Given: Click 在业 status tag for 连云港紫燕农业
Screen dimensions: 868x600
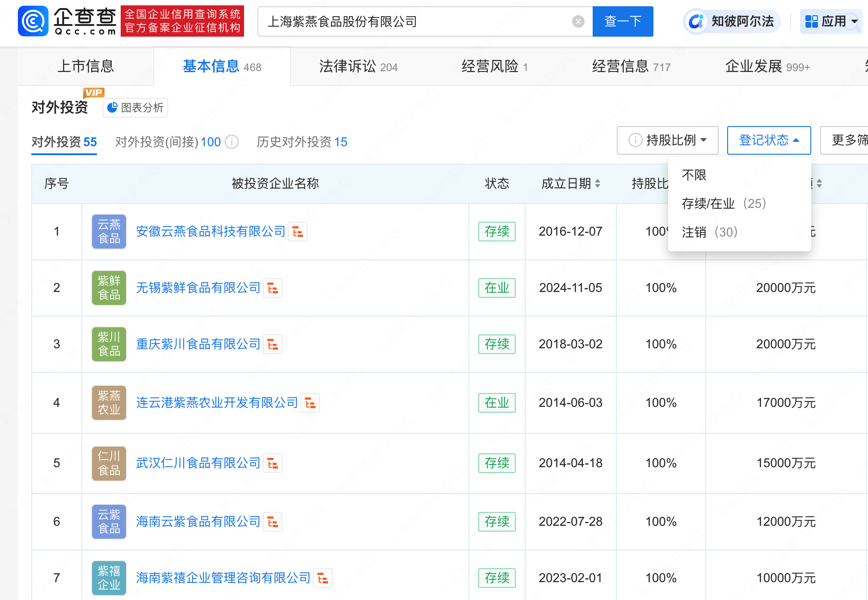Looking at the screenshot, I should tap(497, 403).
